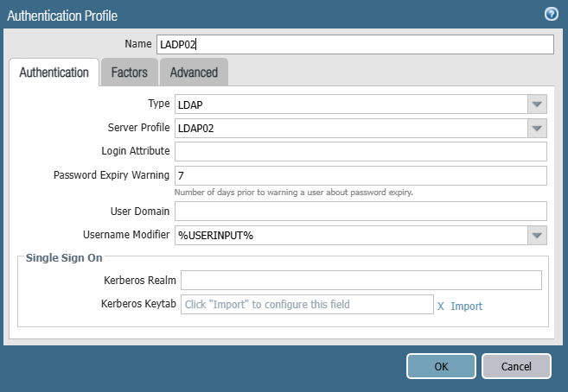Click the 'Number of days prior to warning' hint text
568x392 pixels.
click(293, 192)
